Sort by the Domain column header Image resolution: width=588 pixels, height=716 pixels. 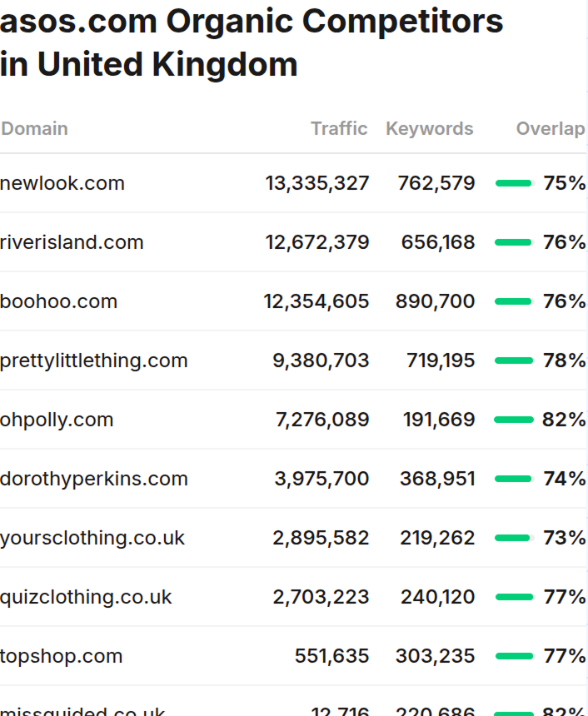[34, 128]
